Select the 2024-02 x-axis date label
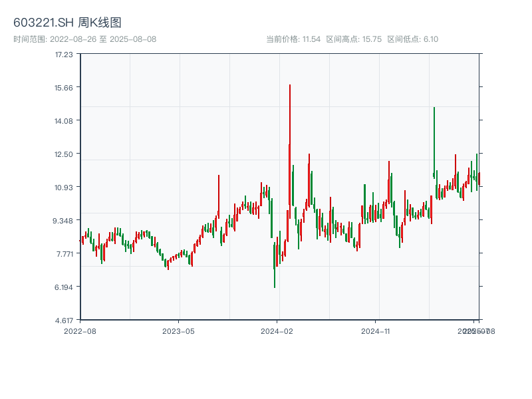Image resolution: width=532 pixels, height=399 pixels. (x=277, y=331)
